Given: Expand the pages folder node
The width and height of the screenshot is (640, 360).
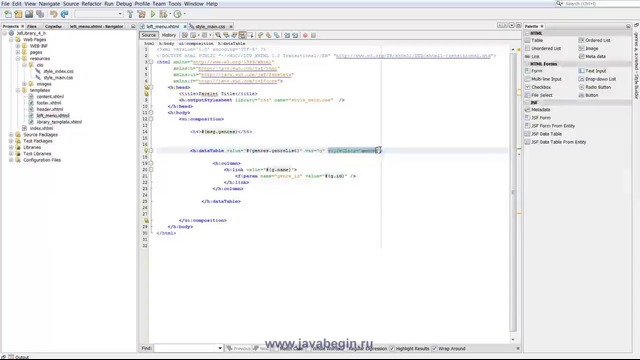Looking at the screenshot, I should pos(18,52).
